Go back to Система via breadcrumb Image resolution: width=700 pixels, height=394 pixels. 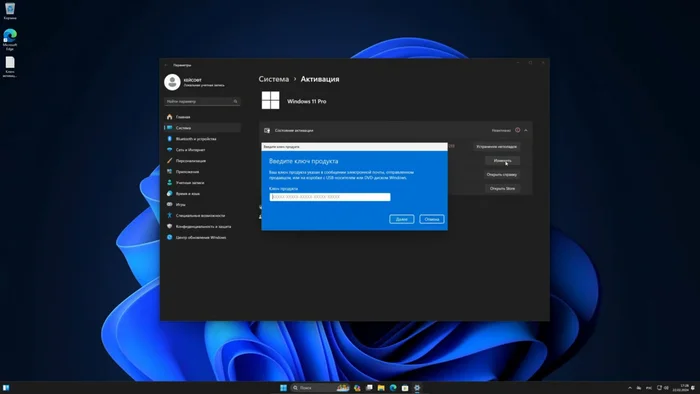(274, 79)
